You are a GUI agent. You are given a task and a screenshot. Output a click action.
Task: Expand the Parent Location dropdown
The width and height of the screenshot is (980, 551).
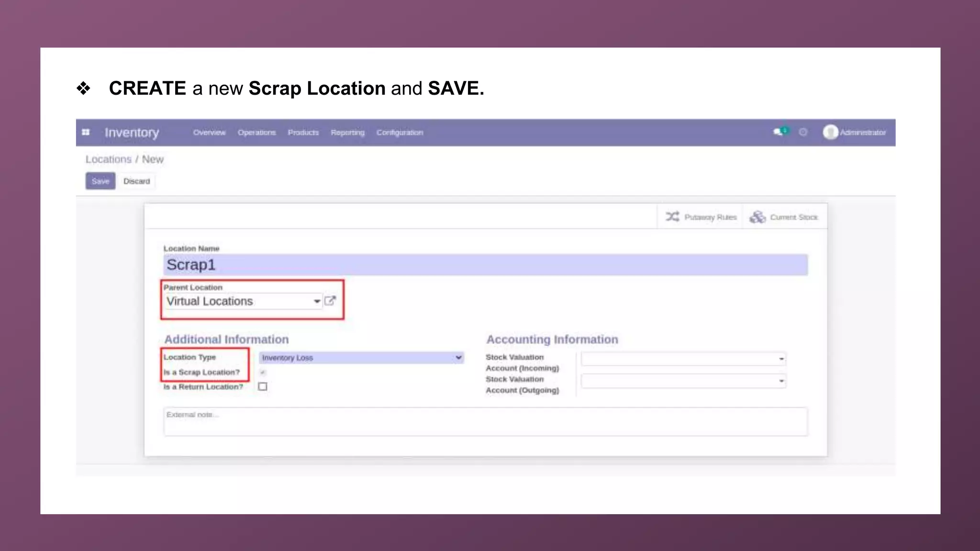coord(317,301)
